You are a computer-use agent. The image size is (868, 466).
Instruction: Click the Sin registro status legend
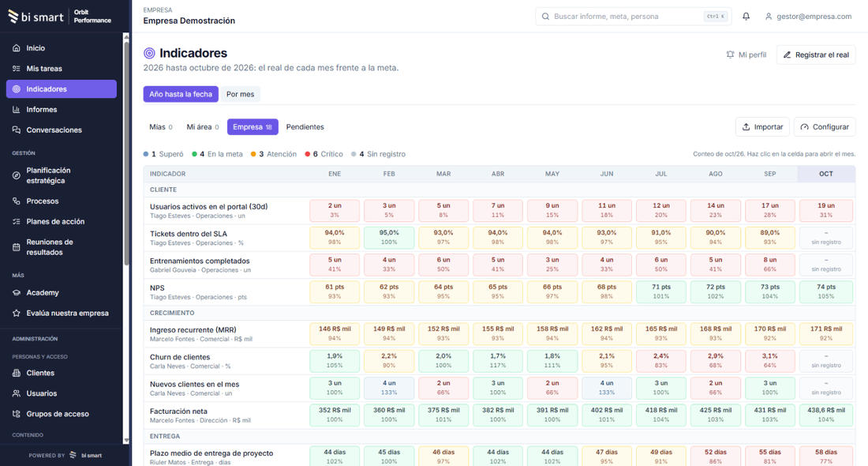coord(379,154)
